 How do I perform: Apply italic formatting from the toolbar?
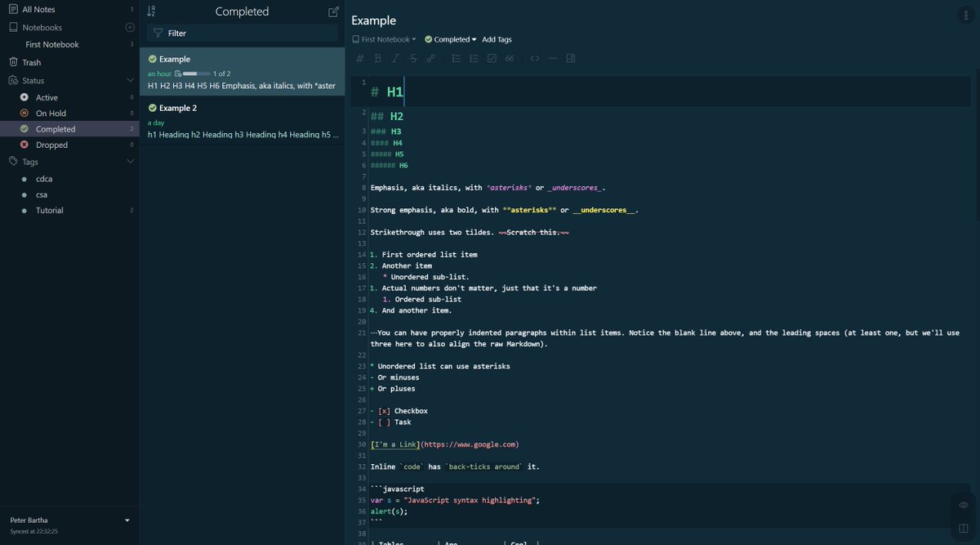pyautogui.click(x=395, y=59)
